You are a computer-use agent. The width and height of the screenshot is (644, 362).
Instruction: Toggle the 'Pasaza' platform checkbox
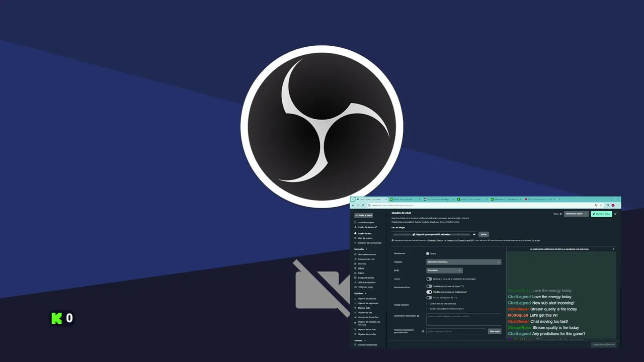pos(428,253)
